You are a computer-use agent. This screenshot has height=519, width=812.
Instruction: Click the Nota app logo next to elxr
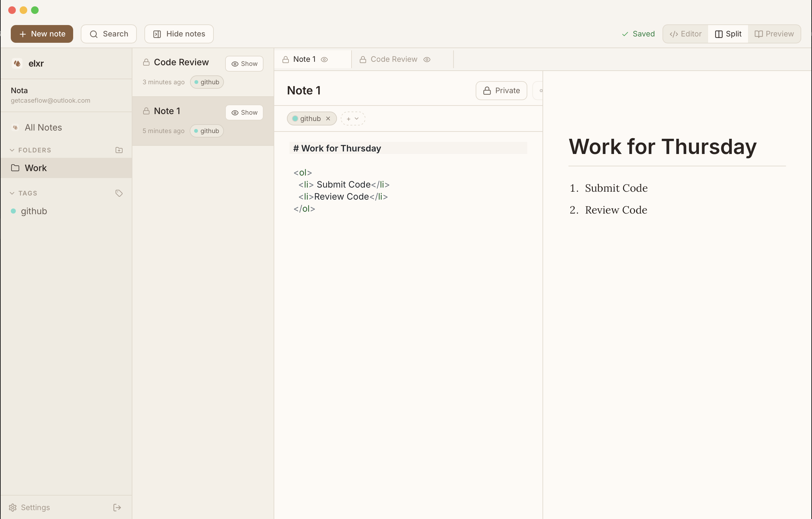click(x=17, y=63)
